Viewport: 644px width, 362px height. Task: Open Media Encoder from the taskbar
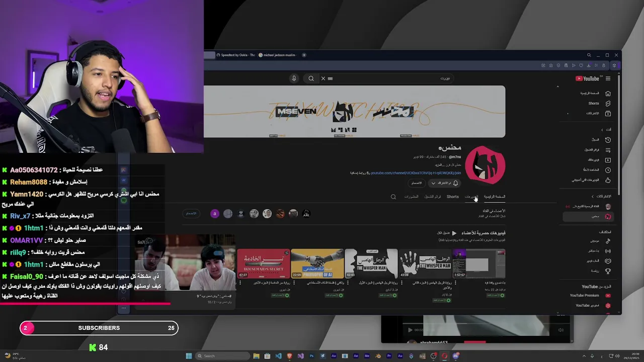click(367, 356)
